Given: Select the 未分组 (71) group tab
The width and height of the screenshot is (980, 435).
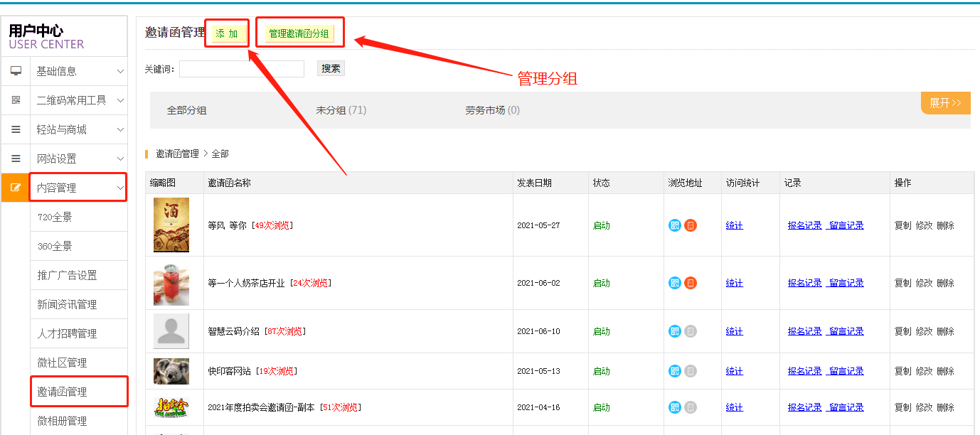Looking at the screenshot, I should [341, 110].
